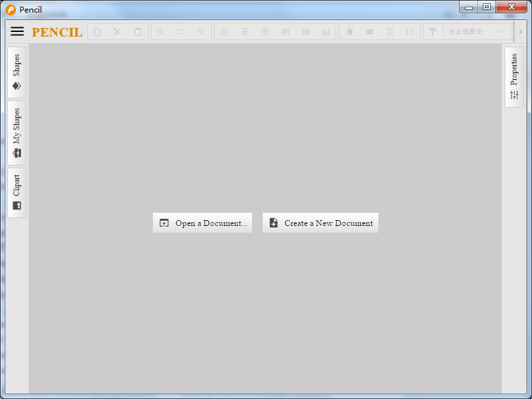Click the Zoom in magnifier icon
Viewport: 532px width, 399px height.
(x=201, y=32)
